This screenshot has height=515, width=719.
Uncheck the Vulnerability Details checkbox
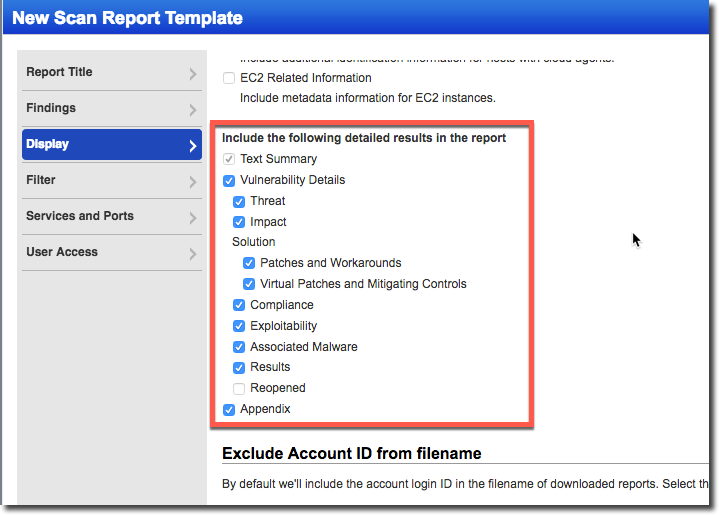(x=229, y=181)
